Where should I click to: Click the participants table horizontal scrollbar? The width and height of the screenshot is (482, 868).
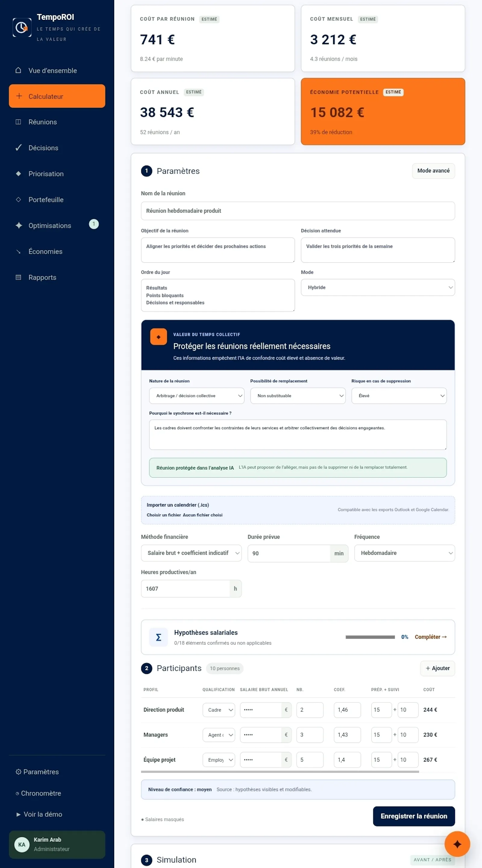point(280,771)
